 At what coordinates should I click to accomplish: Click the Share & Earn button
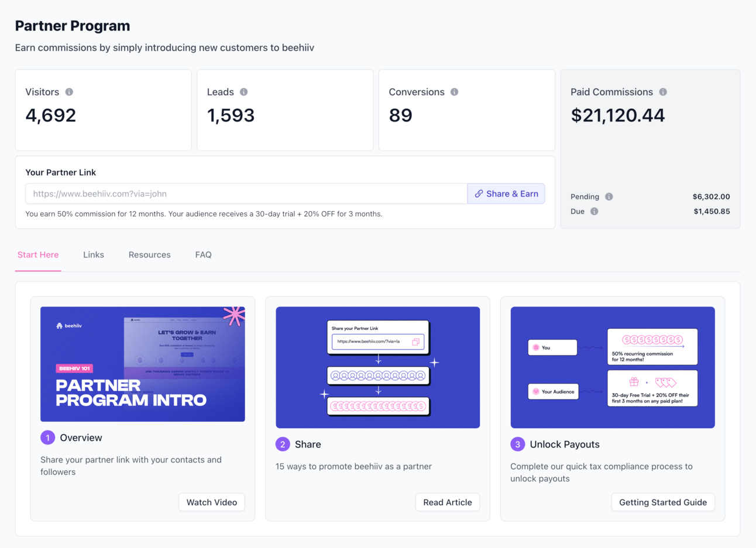(506, 194)
